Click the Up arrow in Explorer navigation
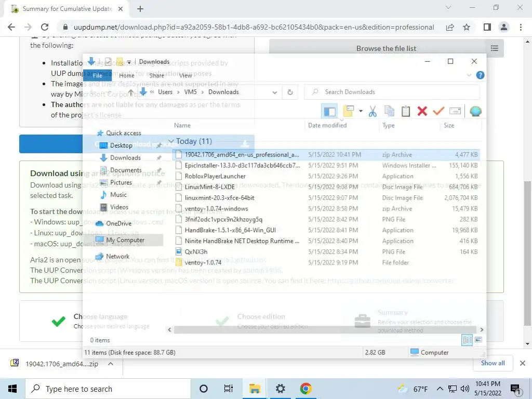532x399 pixels. click(x=130, y=92)
